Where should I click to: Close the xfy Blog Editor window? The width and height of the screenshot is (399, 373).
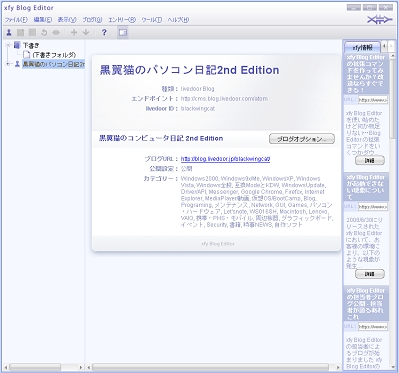coord(386,7)
